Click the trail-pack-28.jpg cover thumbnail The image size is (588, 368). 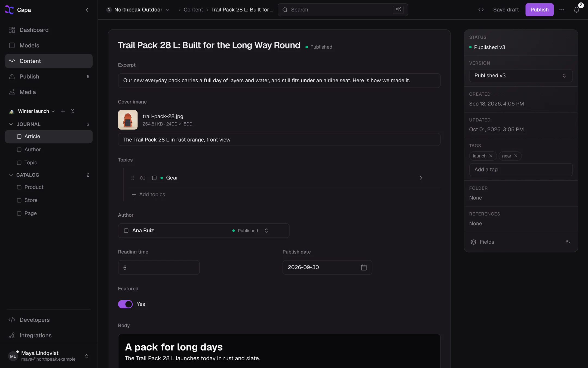click(x=128, y=120)
